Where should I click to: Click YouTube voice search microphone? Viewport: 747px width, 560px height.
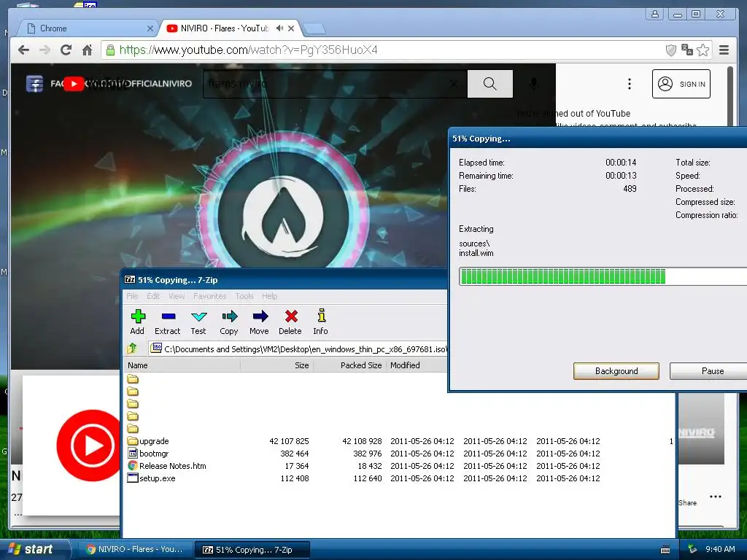tap(533, 84)
